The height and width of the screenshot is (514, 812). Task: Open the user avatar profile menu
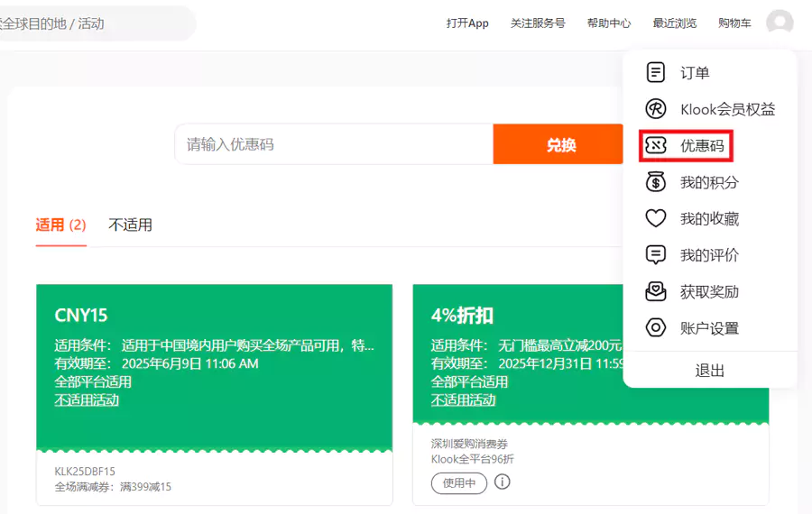click(x=780, y=23)
